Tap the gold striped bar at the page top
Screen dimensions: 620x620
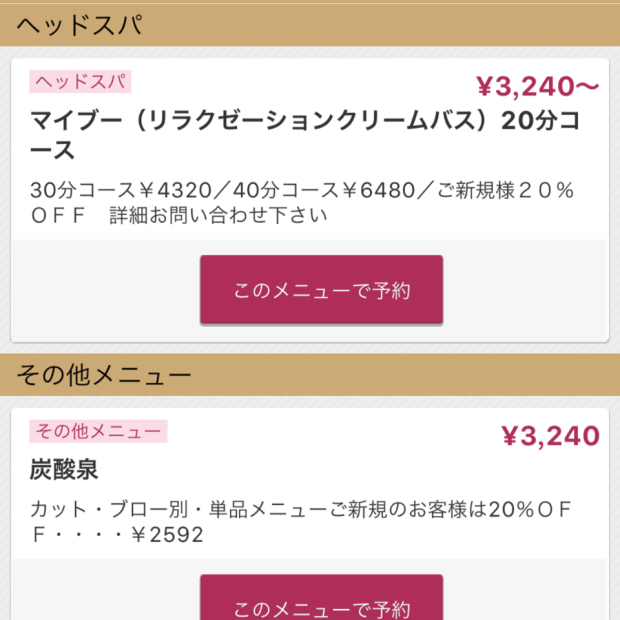310,3
